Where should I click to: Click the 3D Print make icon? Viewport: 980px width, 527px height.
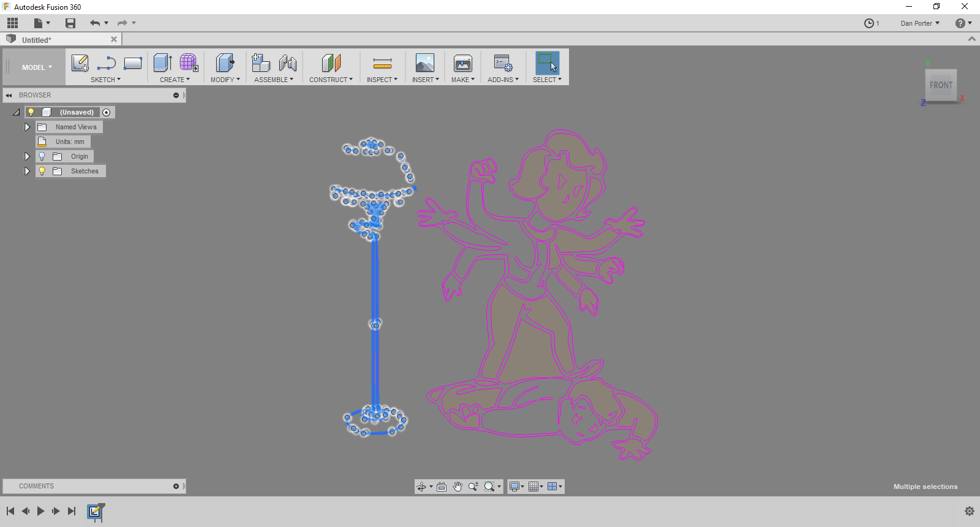[x=463, y=63]
